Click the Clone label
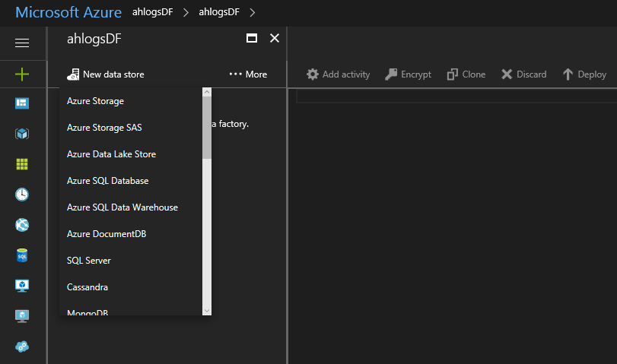Viewport: 617px width, 364px height. pyautogui.click(x=474, y=74)
